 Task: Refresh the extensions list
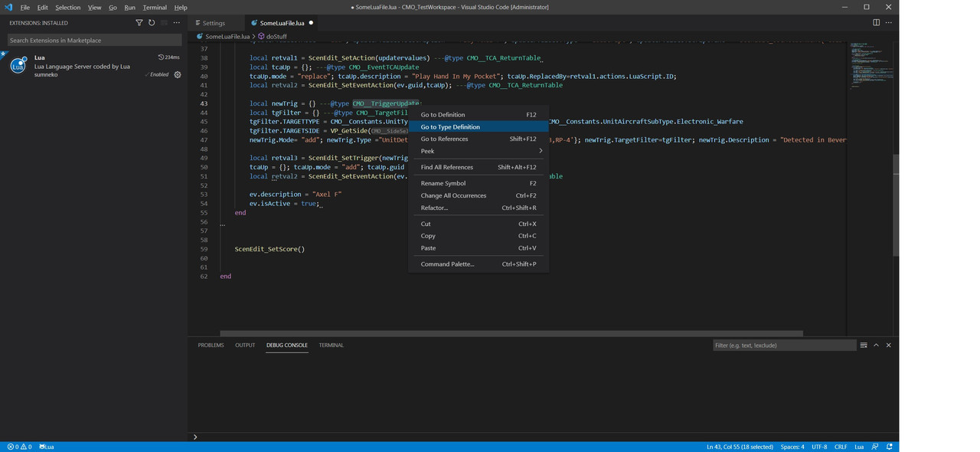pos(152,23)
